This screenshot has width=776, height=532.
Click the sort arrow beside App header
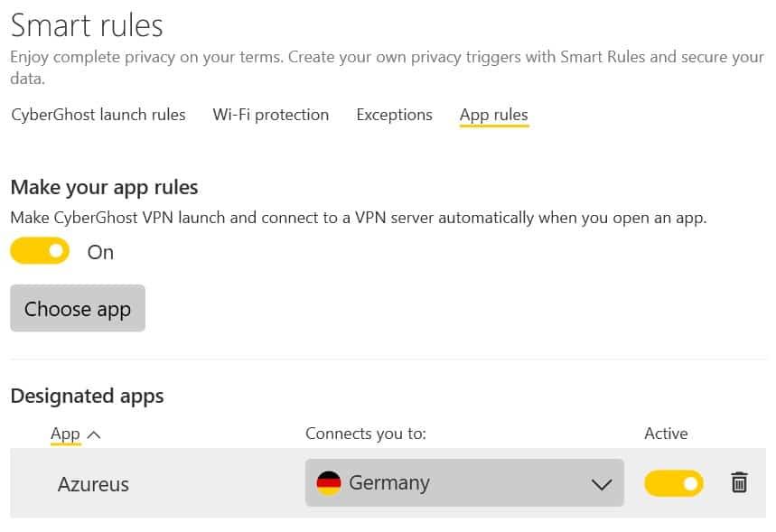click(94, 435)
